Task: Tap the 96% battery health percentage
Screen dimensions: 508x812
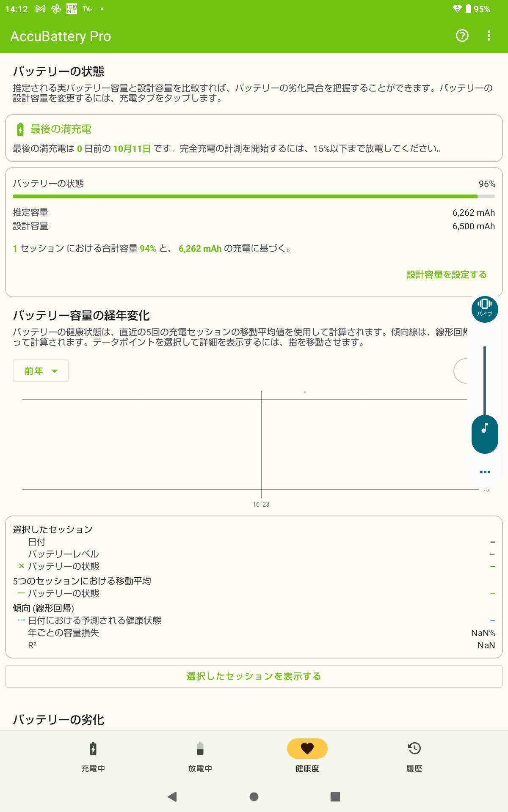Action: point(487,184)
